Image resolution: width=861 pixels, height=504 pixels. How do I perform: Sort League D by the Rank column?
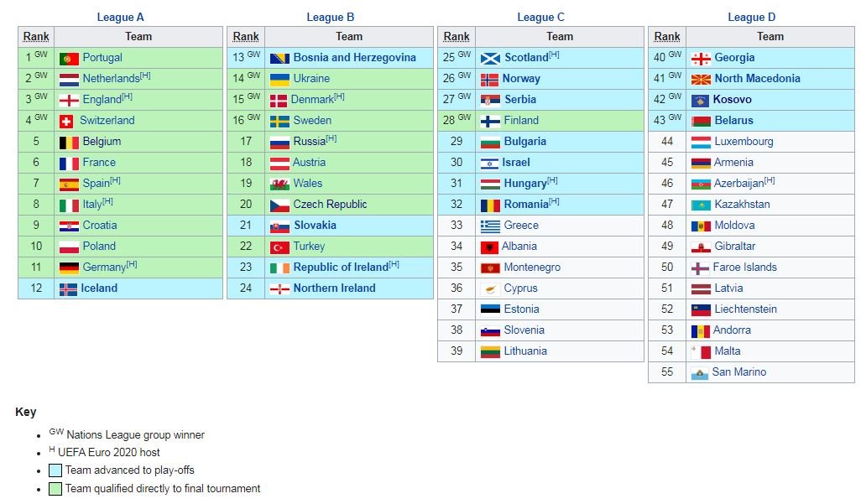(x=666, y=36)
